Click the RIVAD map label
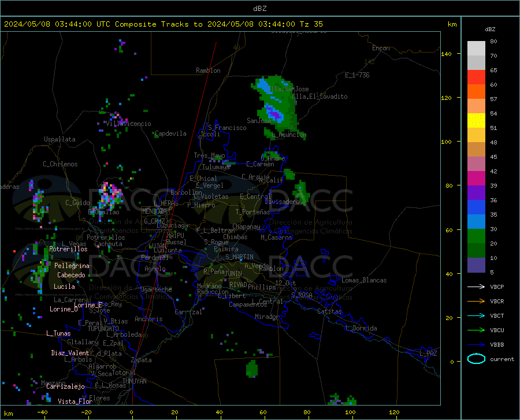The height and width of the screenshot is (420, 520). 238,285
